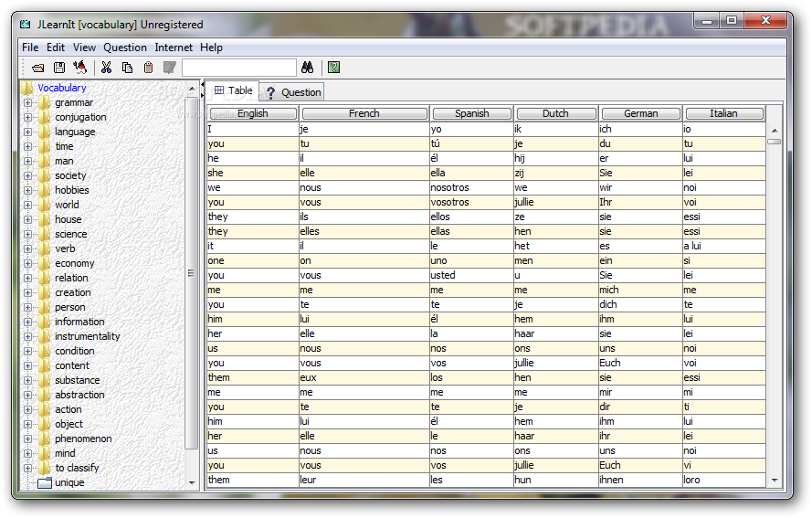The image size is (812, 518).
Task: Click the German column header
Action: (640, 113)
